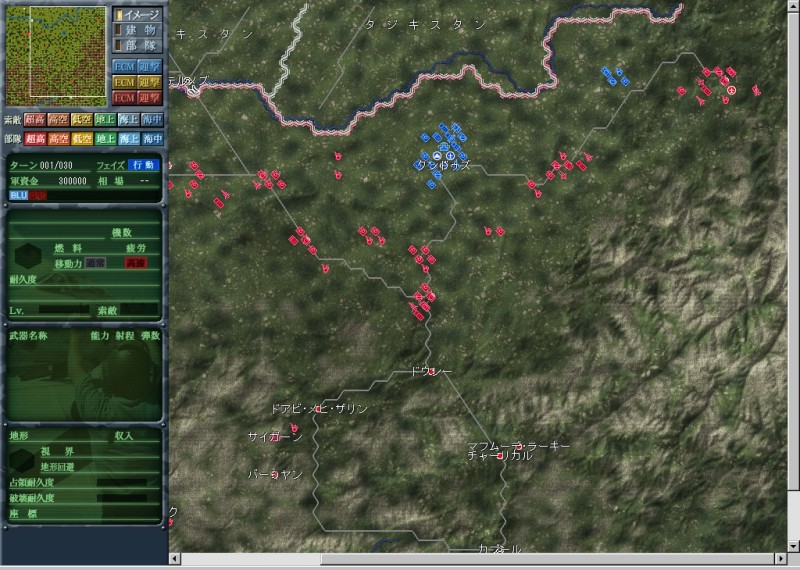Select the 通常 movement speed option
800x570 pixels.
pyautogui.click(x=95, y=263)
